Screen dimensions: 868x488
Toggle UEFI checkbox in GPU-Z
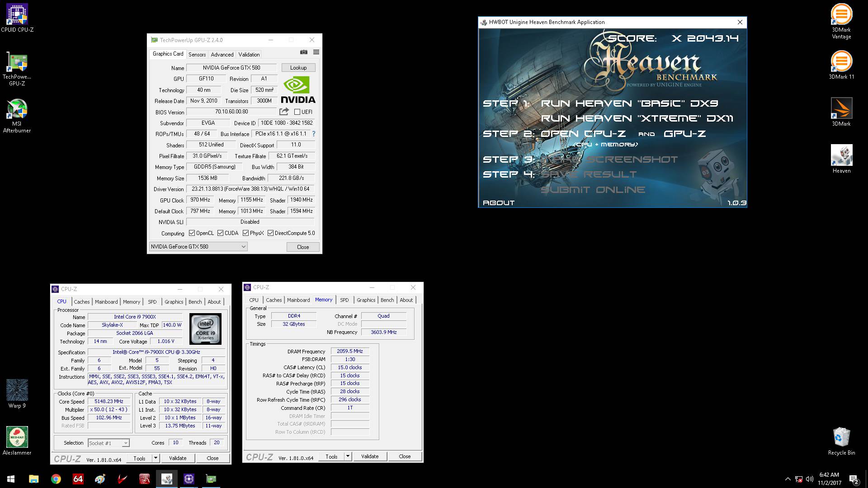tap(297, 112)
